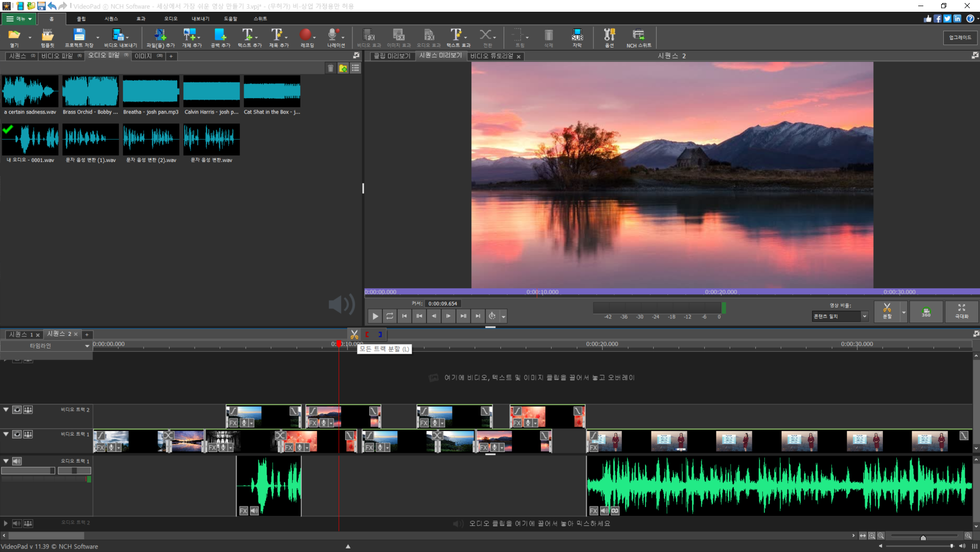Screen dimensions: 980x552
Task: Toggle link icon on long audio clip
Action: pos(615,511)
